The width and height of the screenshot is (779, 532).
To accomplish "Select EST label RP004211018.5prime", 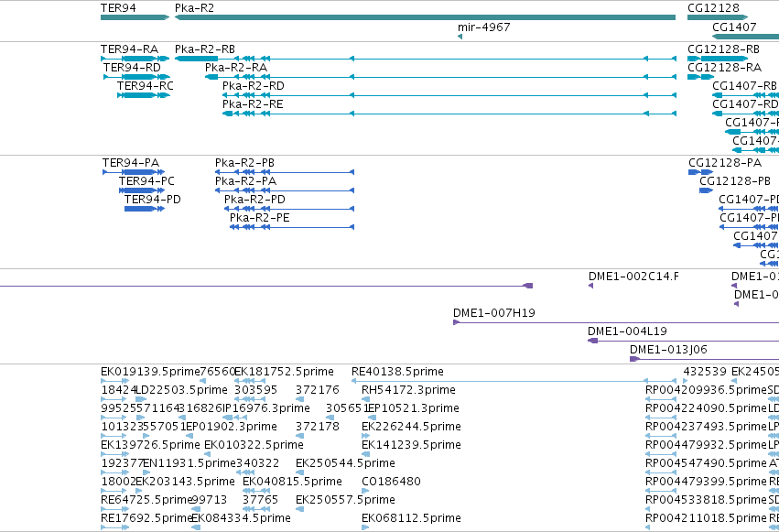I will pos(706,519).
